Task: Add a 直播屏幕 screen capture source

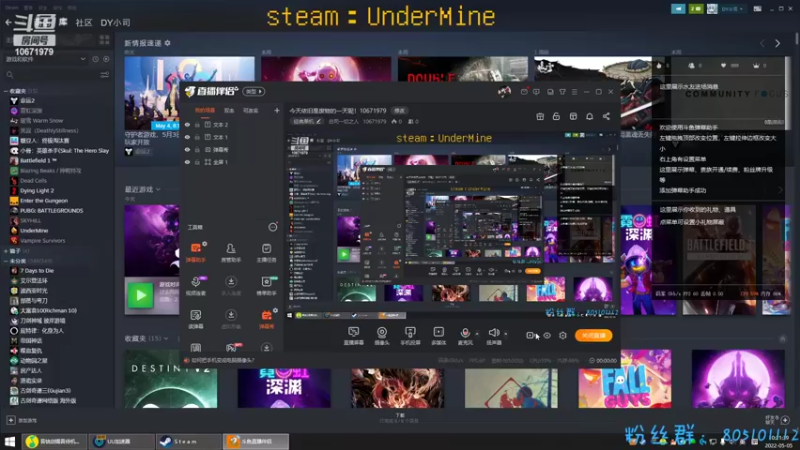Action: tap(354, 336)
